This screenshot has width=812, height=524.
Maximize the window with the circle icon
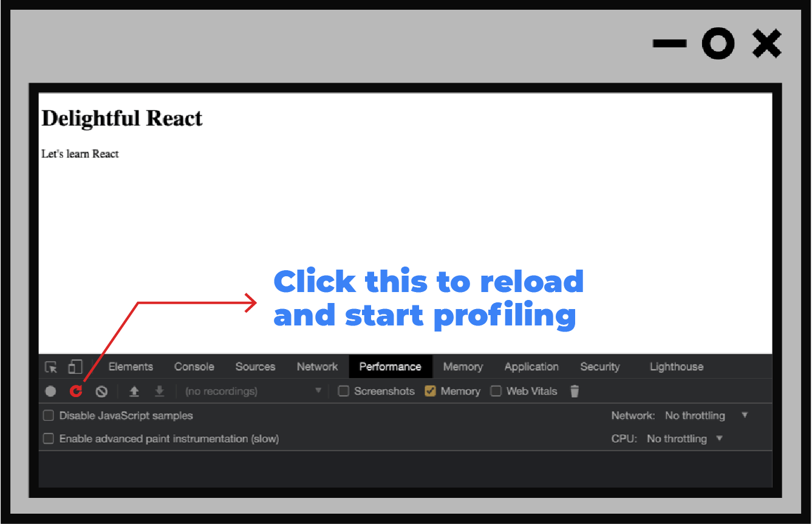(718, 44)
